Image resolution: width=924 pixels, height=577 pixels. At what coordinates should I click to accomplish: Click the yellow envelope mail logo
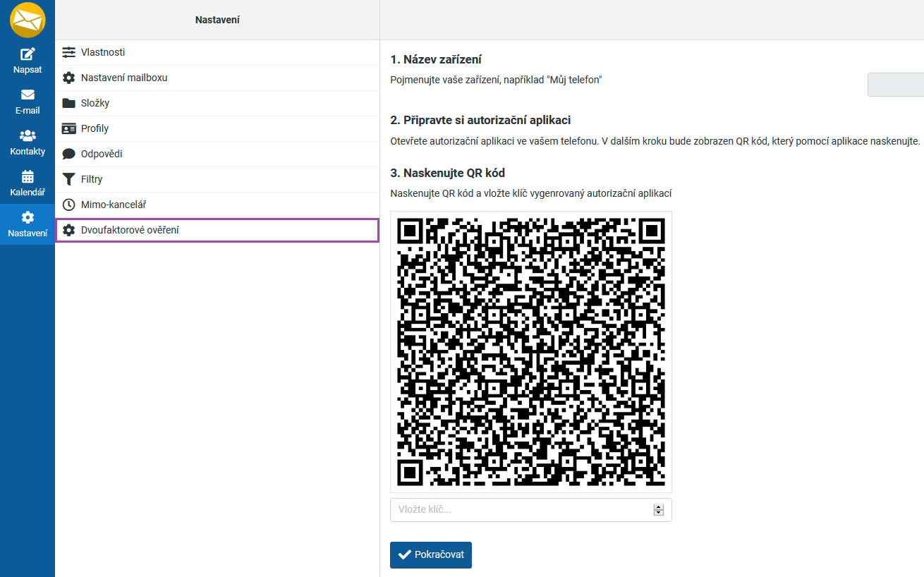tap(28, 20)
